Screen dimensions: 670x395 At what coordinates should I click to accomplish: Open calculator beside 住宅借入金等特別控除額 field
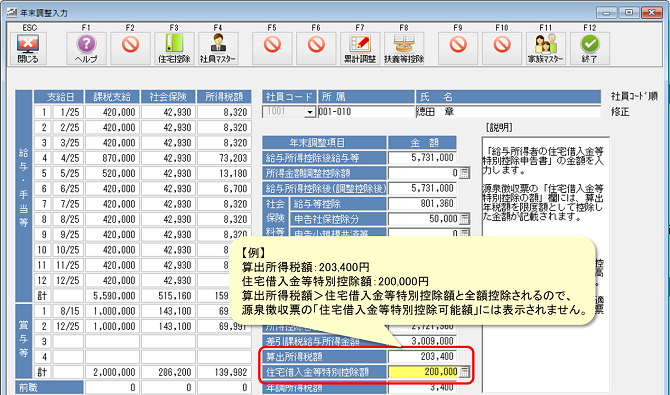(x=464, y=372)
